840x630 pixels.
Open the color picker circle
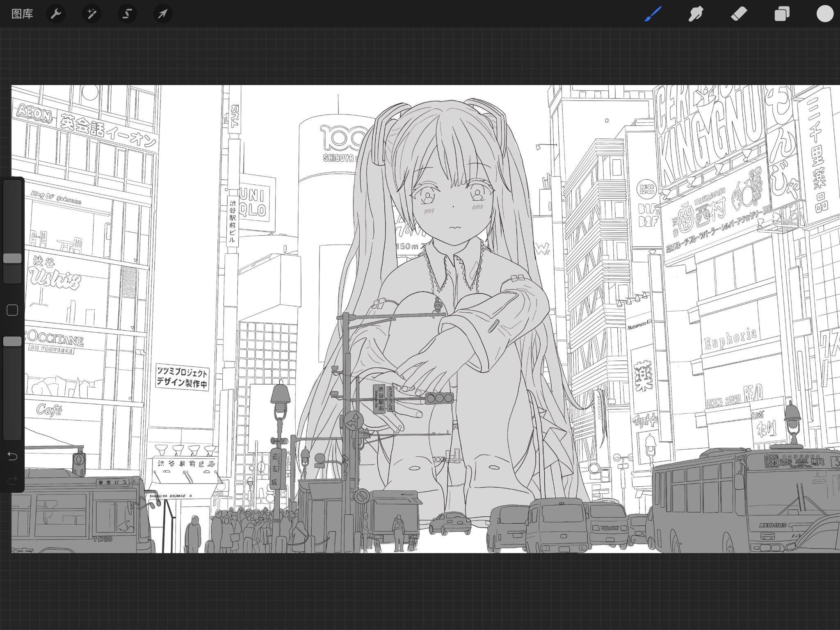825,14
